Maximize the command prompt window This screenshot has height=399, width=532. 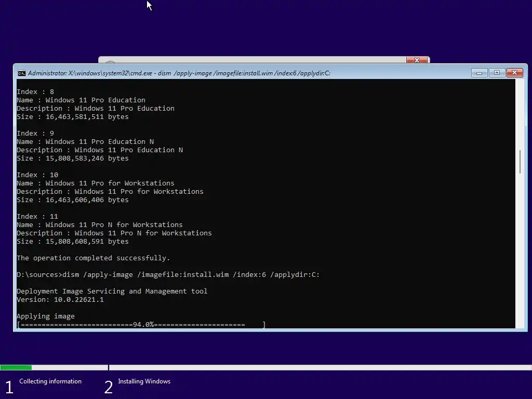coord(497,73)
